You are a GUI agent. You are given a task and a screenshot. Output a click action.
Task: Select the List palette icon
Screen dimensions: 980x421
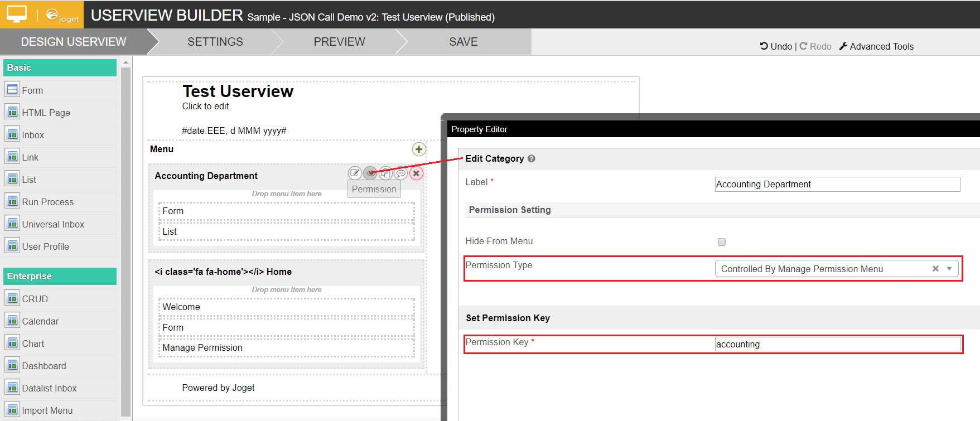tap(12, 178)
